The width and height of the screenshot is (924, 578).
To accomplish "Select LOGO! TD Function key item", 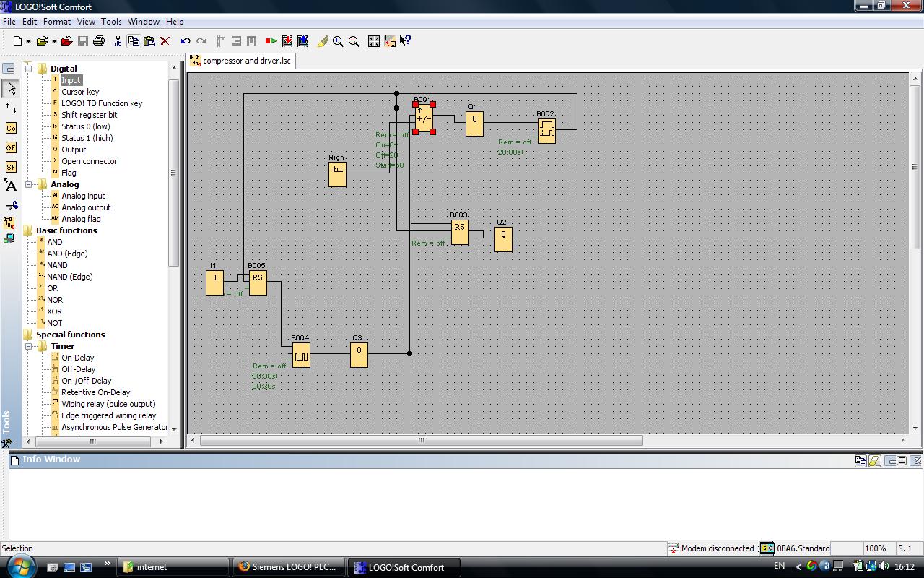I will [102, 103].
